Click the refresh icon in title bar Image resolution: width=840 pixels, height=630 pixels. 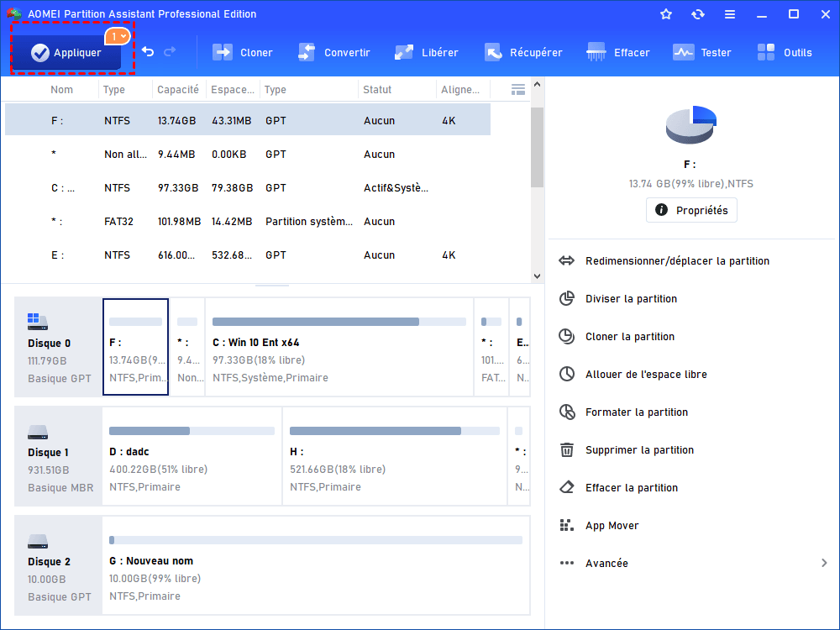(x=697, y=14)
